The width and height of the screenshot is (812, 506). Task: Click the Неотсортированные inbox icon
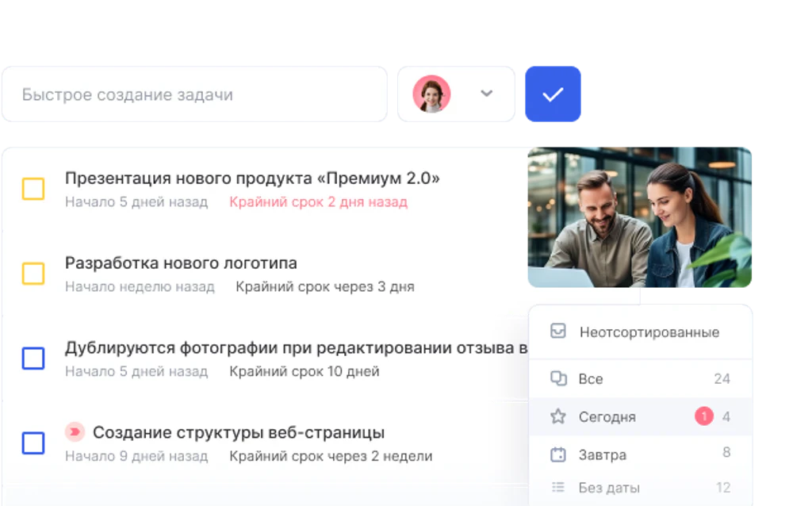[x=557, y=331]
